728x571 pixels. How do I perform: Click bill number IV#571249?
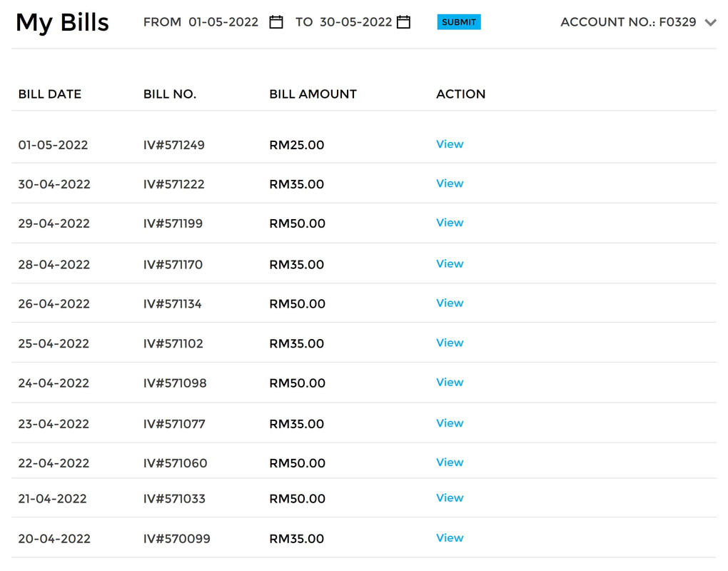tap(173, 145)
